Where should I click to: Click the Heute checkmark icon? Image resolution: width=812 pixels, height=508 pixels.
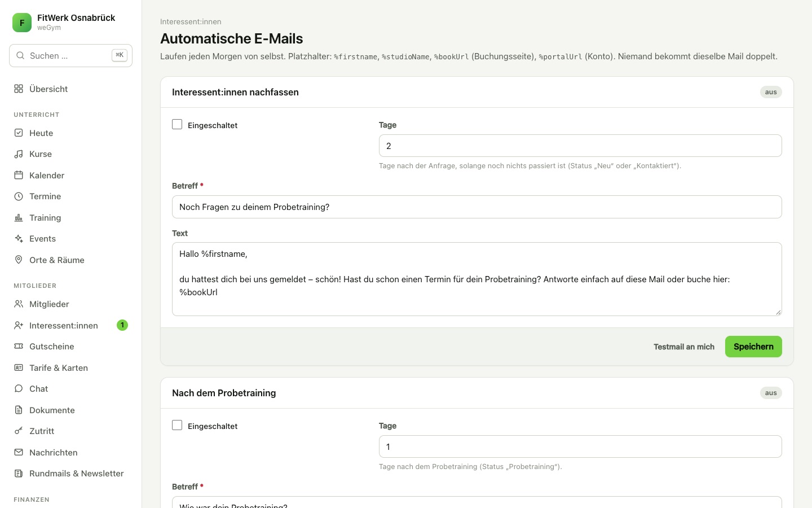[19, 133]
